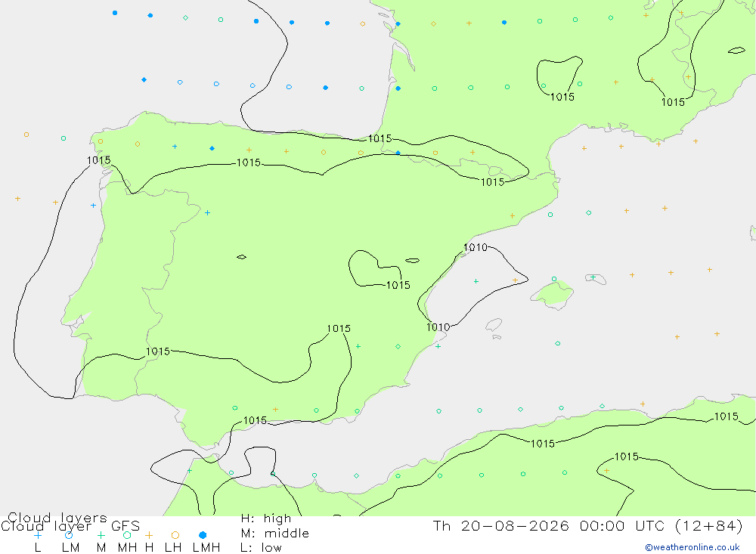Viewport: 756px width, 554px height.
Task: Click the 'LMH' label under the filled dot
Action: coord(206,548)
